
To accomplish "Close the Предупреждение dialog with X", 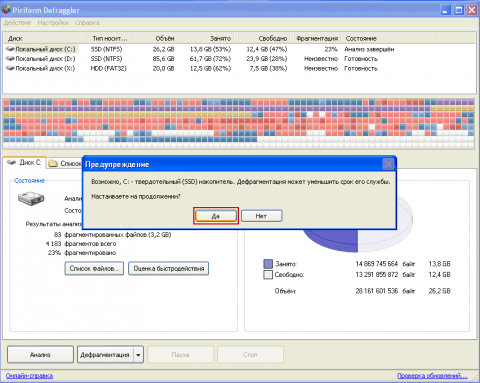I will pos(388,164).
